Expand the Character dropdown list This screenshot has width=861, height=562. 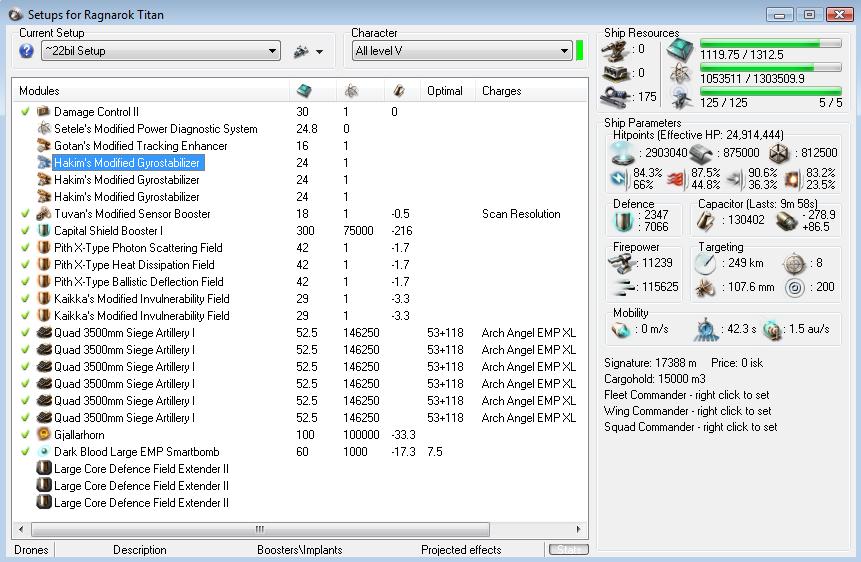(565, 52)
